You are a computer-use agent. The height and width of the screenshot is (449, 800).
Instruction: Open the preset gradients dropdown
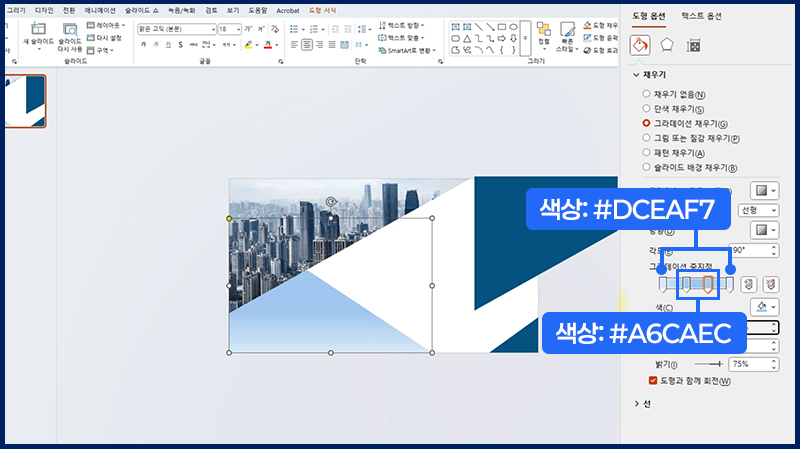[764, 190]
